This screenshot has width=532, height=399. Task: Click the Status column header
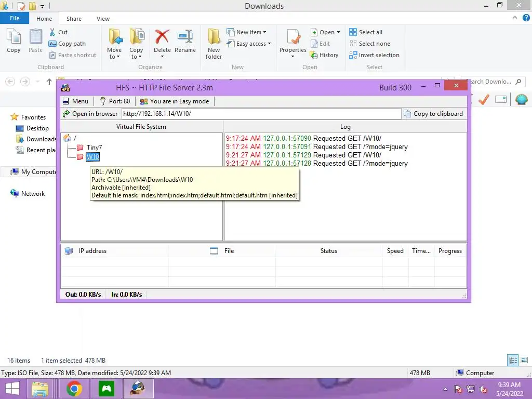click(x=328, y=251)
